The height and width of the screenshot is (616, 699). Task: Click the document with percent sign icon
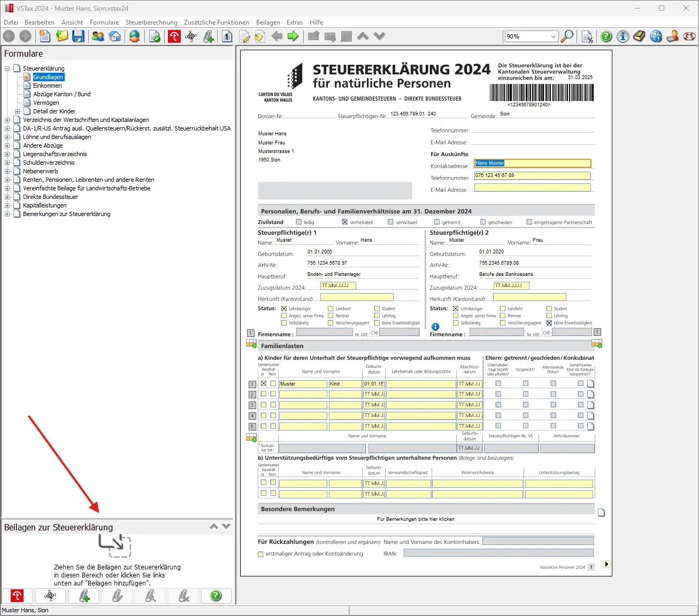click(587, 36)
